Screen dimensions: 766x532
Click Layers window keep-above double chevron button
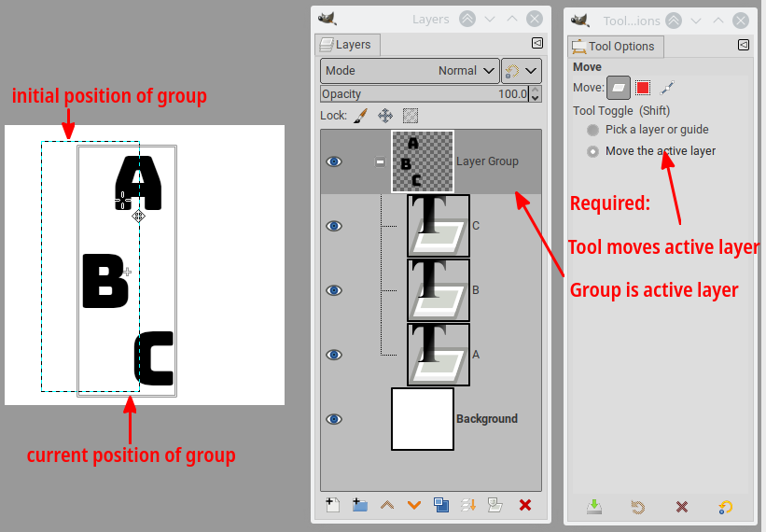[x=467, y=19]
